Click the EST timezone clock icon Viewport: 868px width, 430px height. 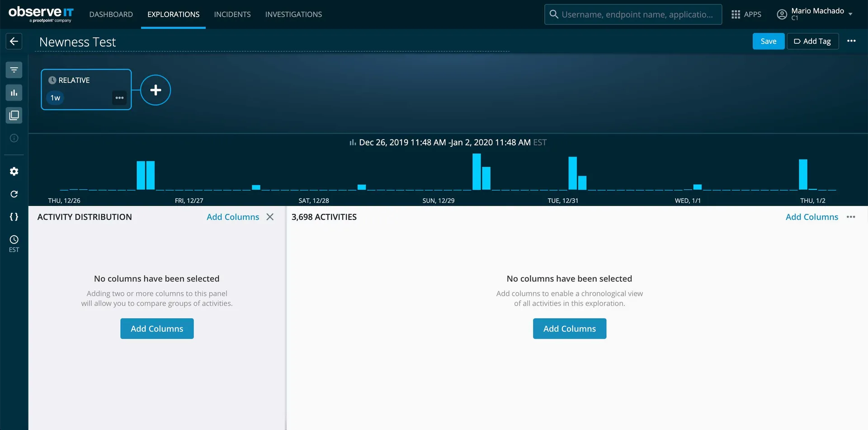[x=14, y=240]
